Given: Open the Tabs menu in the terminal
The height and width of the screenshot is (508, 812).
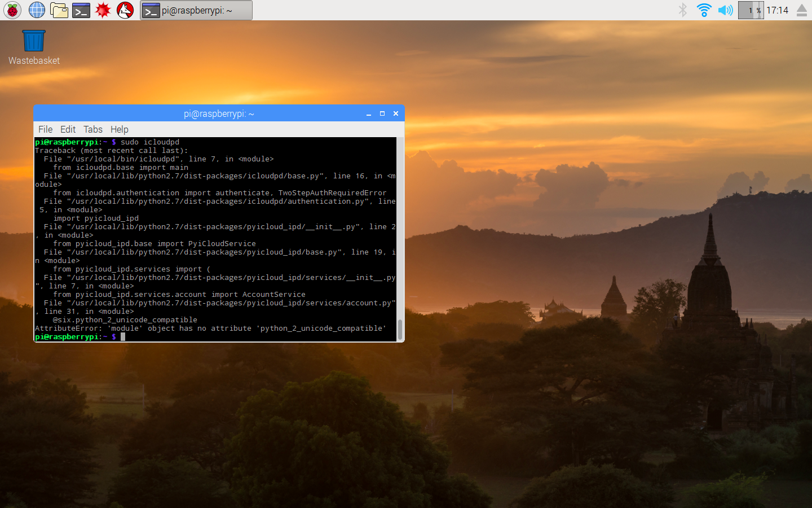Looking at the screenshot, I should (92, 129).
